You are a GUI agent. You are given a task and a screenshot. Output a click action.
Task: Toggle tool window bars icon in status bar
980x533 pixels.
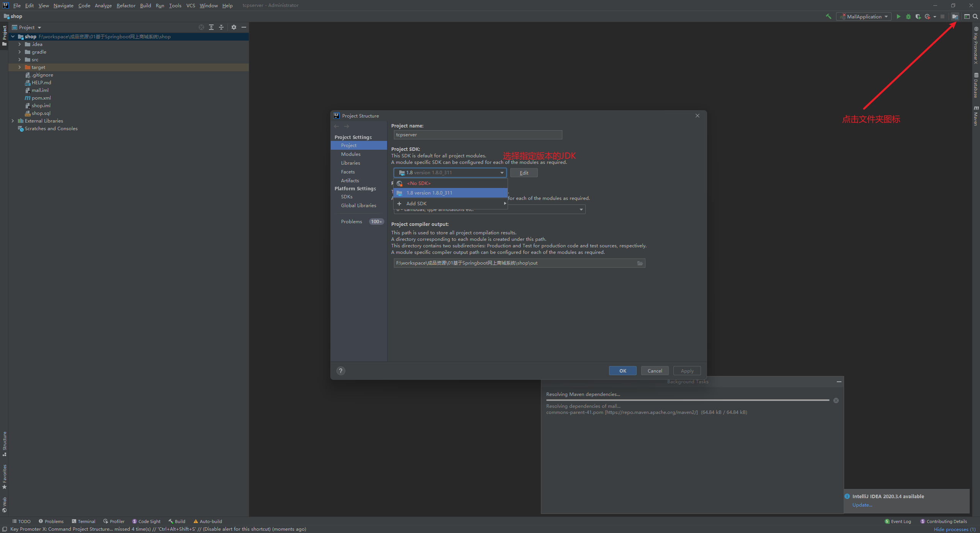5,529
